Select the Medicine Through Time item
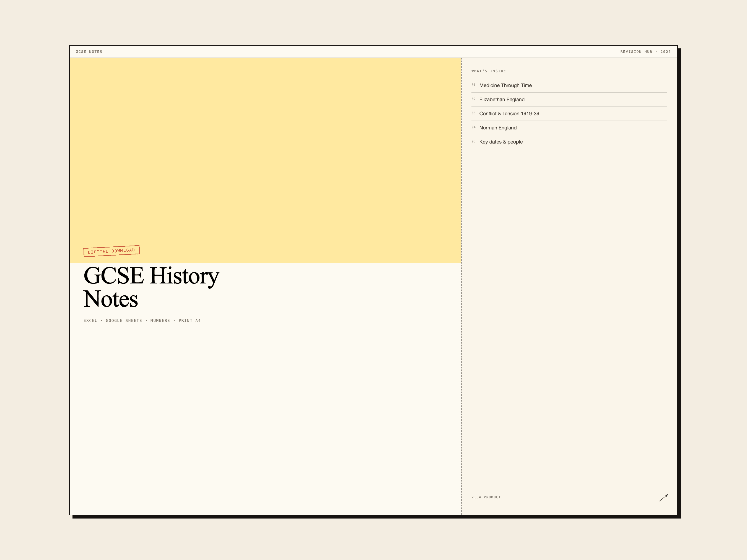747x560 pixels. point(569,85)
